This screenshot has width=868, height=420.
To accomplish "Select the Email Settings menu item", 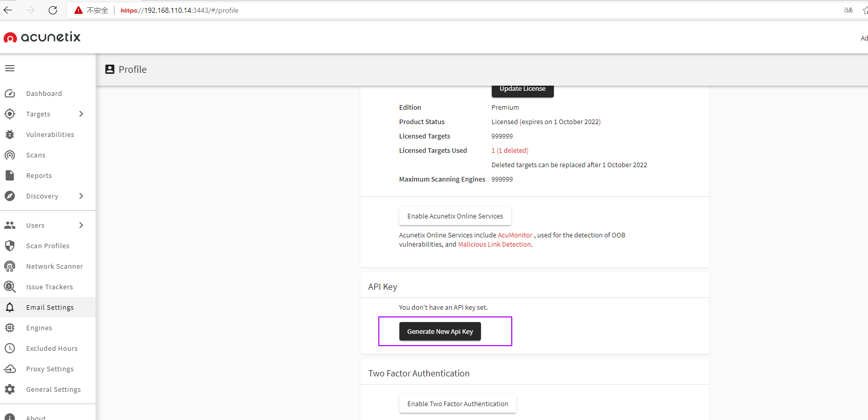I will coord(48,307).
